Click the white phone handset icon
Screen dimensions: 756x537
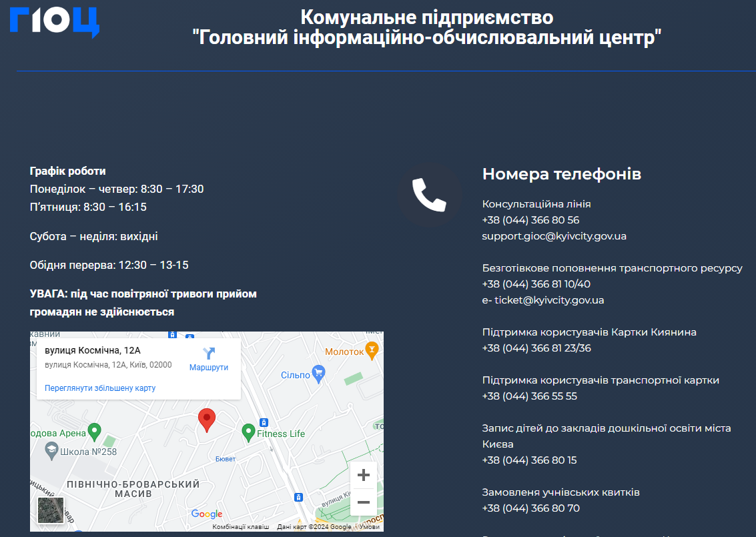(429, 195)
